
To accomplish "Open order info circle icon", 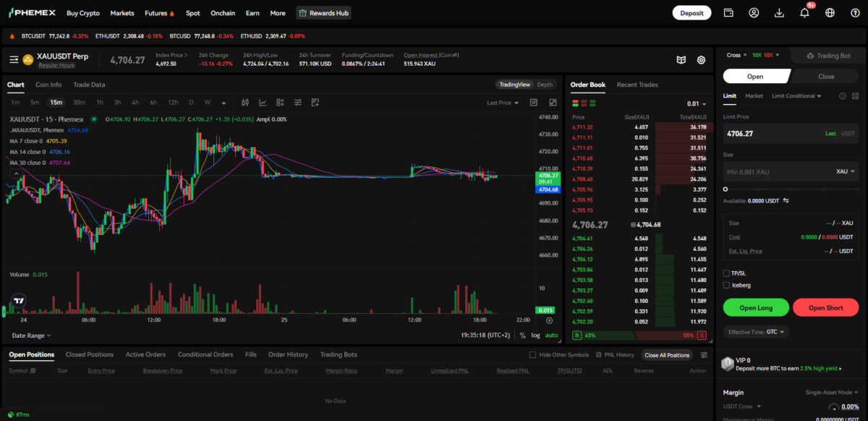I will [x=843, y=95].
